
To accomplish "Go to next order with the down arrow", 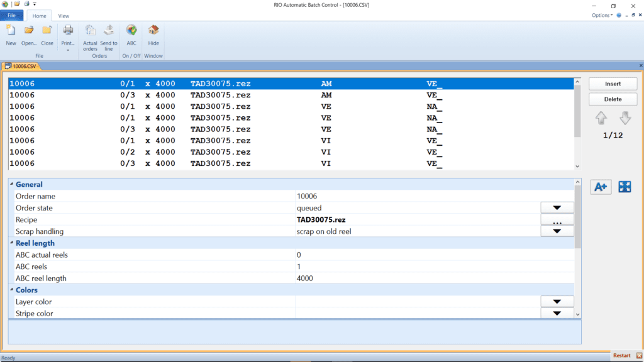I will tap(625, 118).
